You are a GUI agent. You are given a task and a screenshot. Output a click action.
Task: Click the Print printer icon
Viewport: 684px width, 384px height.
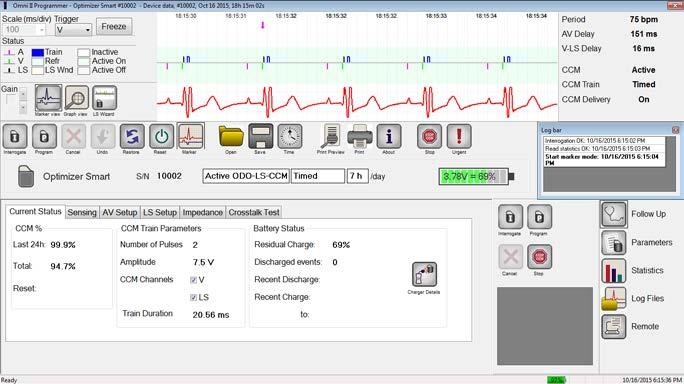[360, 137]
